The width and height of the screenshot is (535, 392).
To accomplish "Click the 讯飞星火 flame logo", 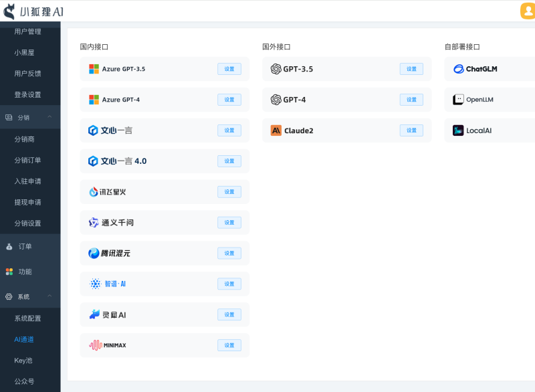I will coord(94,192).
